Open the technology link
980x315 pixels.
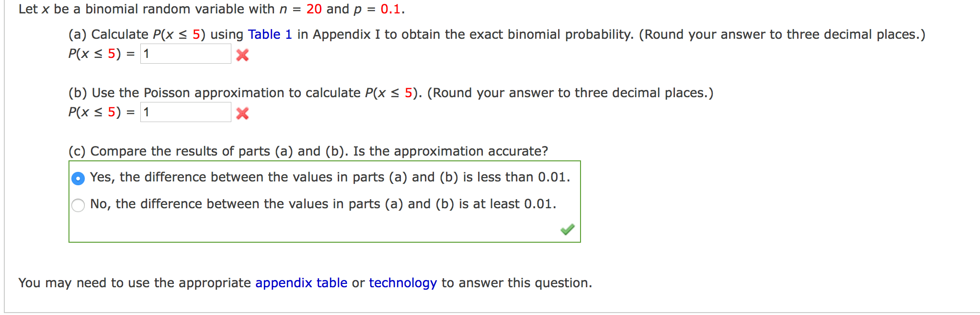(x=402, y=283)
